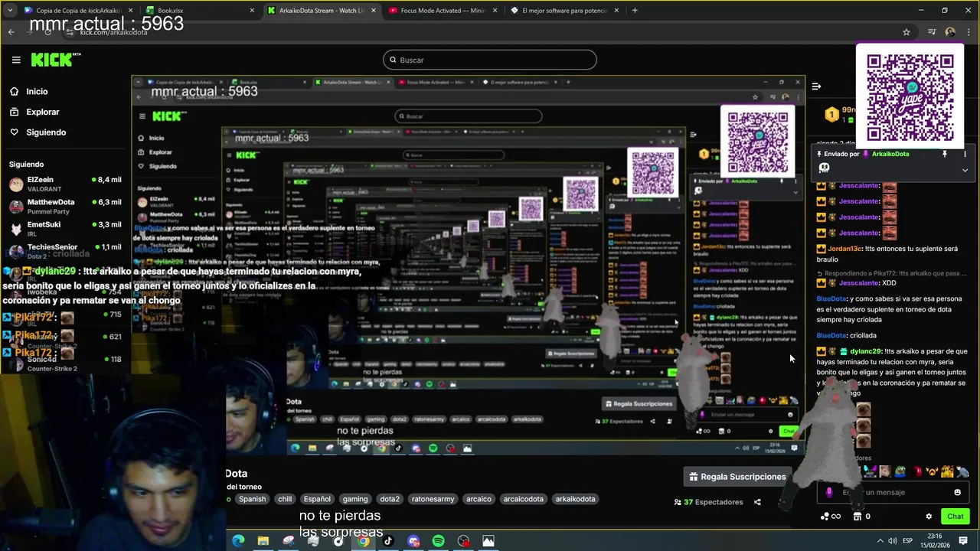This screenshot has height=551, width=980.
Task: Open Microsoft Edge from taskbar
Action: pos(238,541)
